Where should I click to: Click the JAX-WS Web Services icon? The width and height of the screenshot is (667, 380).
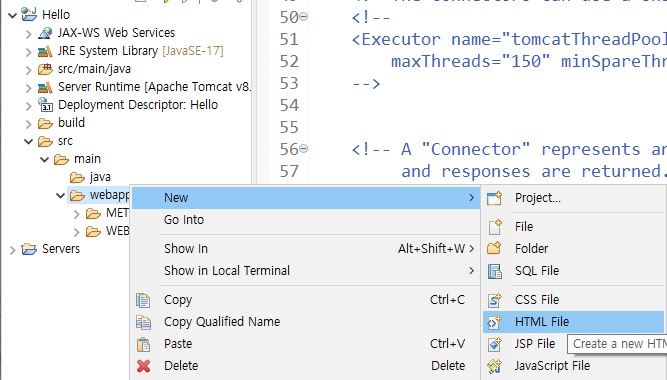click(45, 33)
